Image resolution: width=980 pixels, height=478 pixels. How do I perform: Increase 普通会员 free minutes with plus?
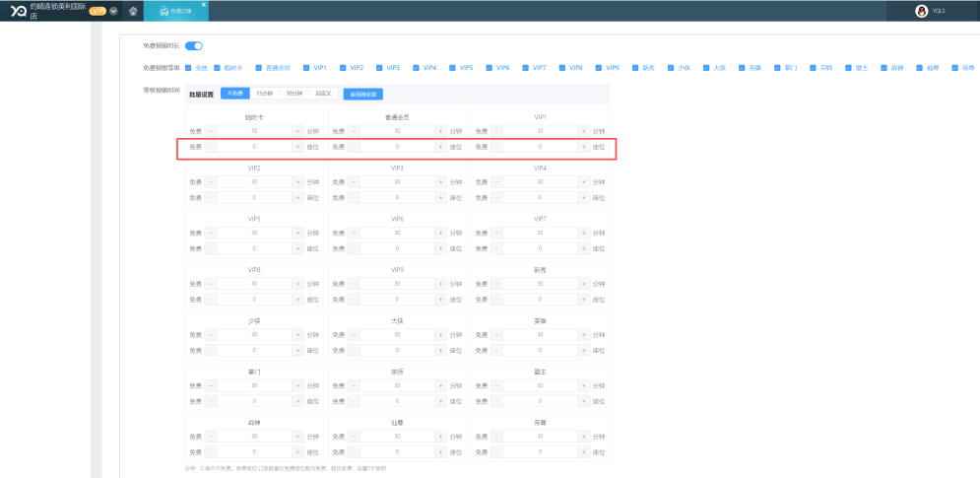[441, 131]
